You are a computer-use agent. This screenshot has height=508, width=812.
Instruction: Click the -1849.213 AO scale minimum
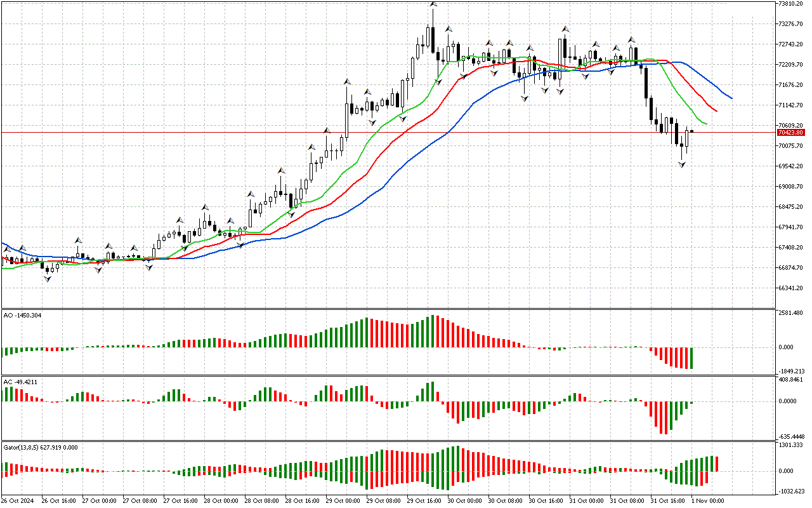pos(790,371)
